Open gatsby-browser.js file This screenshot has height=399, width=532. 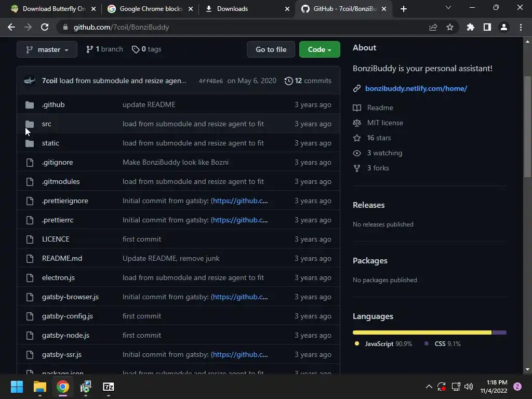point(70,297)
